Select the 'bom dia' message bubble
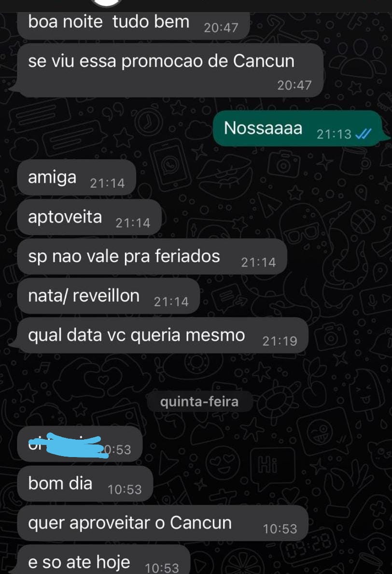This screenshot has width=392, height=574. [85, 484]
